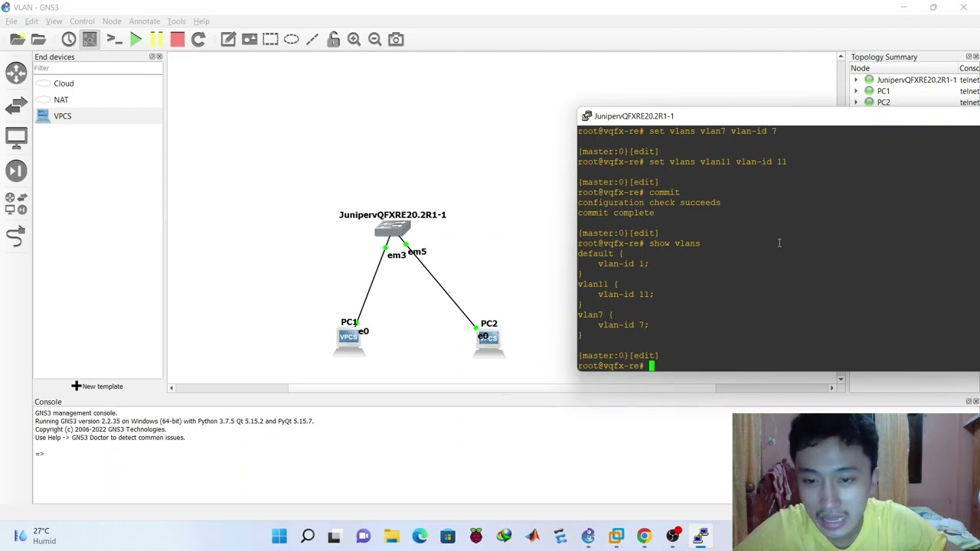This screenshot has width=980, height=551.
Task: Click the canvas horizontal scrollbar
Action: pyautogui.click(x=502, y=388)
